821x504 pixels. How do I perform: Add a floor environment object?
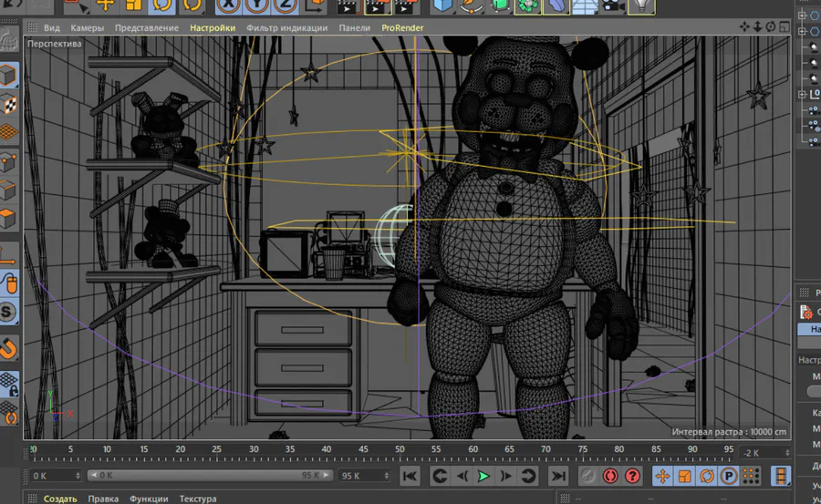[585, 5]
